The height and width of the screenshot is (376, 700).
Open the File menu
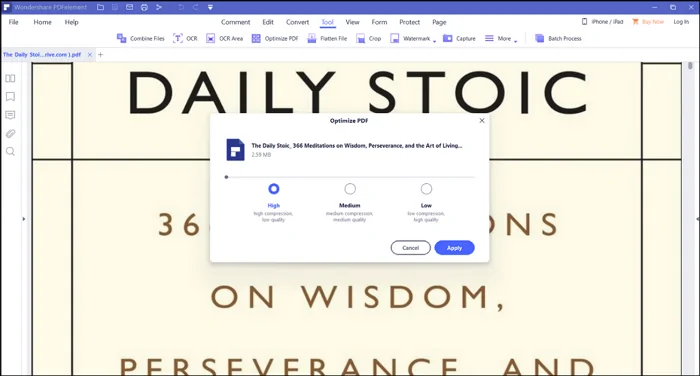(x=14, y=22)
